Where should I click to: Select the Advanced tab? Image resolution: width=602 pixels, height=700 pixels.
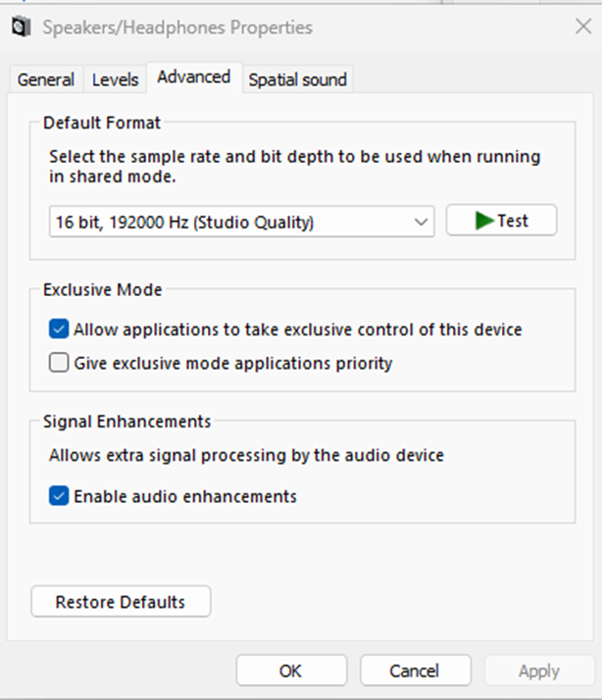[193, 77]
